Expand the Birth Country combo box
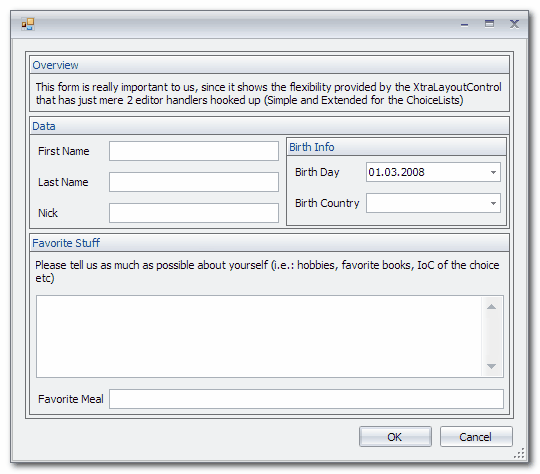 (493, 203)
